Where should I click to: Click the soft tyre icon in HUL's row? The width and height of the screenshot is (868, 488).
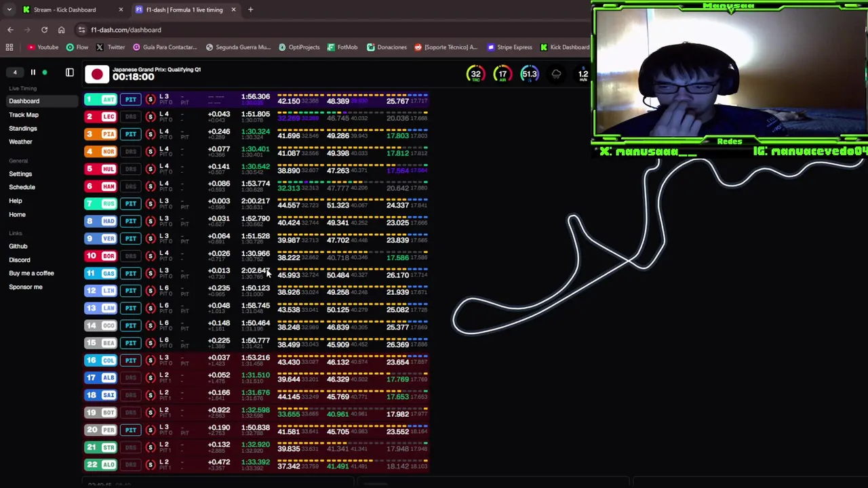(x=151, y=169)
